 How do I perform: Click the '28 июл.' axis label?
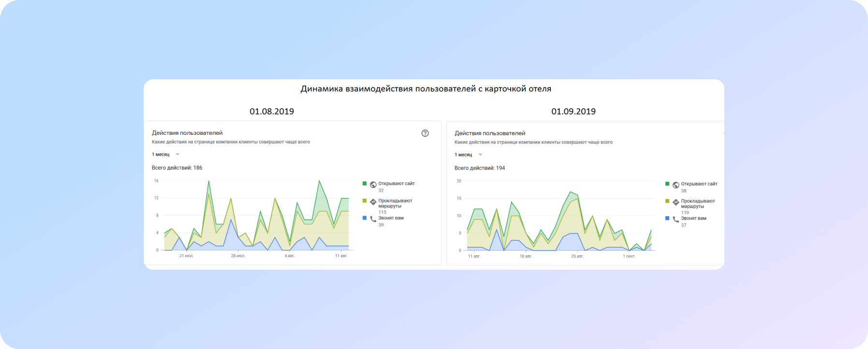click(x=238, y=256)
